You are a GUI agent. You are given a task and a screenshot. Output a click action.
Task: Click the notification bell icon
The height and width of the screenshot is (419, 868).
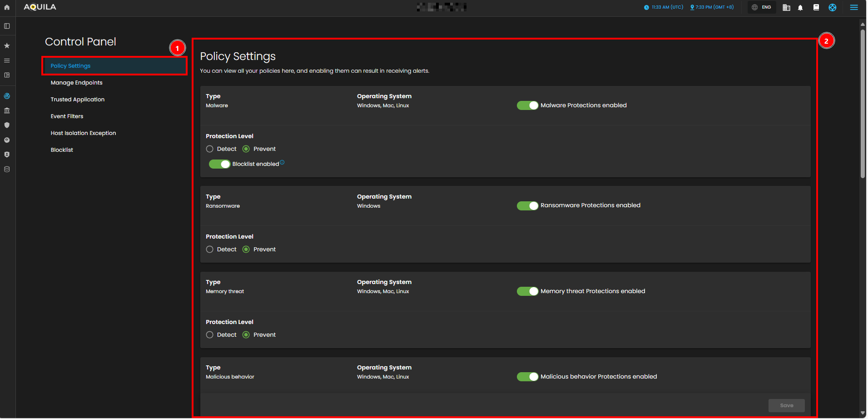800,8
